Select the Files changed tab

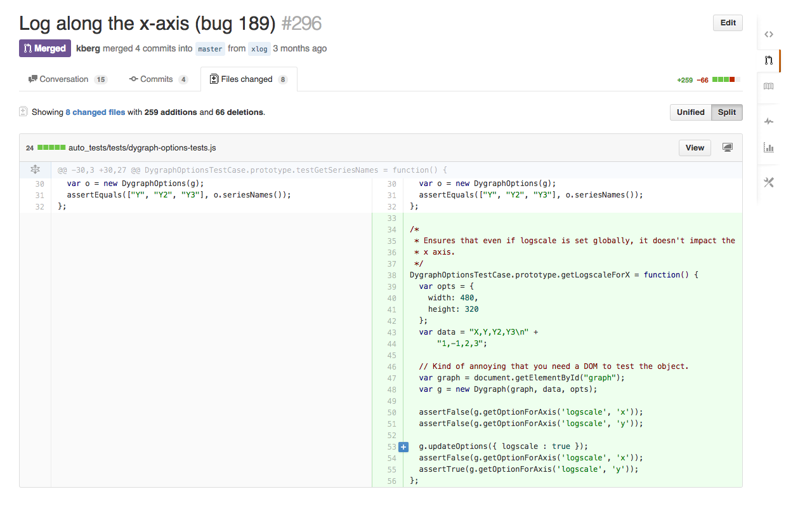pos(249,79)
